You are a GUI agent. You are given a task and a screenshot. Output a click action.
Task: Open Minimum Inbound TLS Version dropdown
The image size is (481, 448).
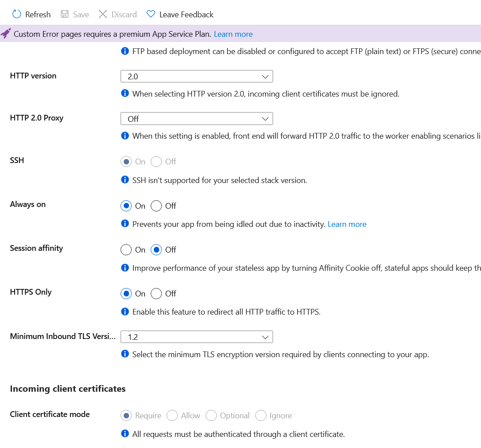[x=197, y=337]
